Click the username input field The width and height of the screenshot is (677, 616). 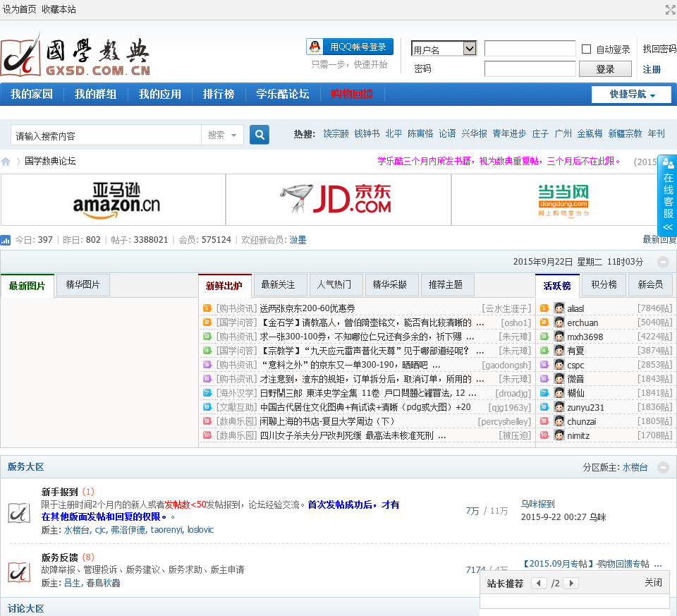coord(530,49)
